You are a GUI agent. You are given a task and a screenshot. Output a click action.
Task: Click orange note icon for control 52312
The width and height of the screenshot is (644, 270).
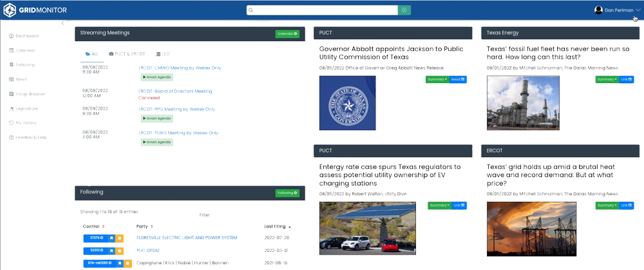tap(119, 250)
